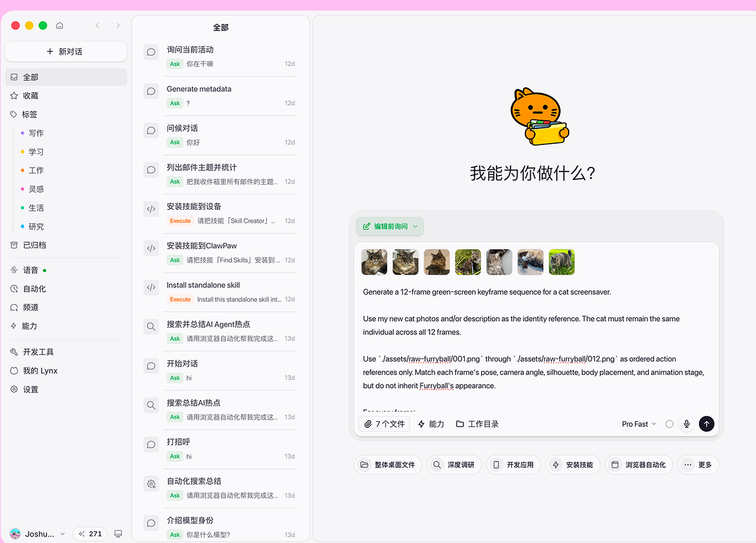This screenshot has width=756, height=543.
Task: Open 已归档 archived items
Action: (66, 245)
